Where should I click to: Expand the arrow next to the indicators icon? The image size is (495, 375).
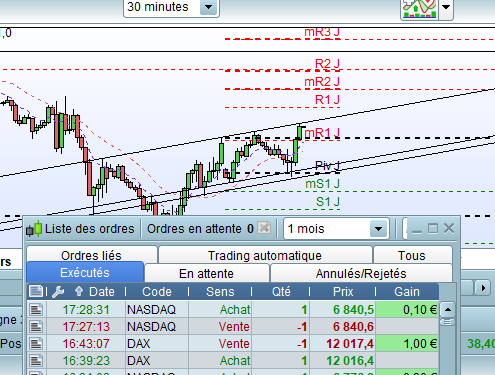[446, 7]
